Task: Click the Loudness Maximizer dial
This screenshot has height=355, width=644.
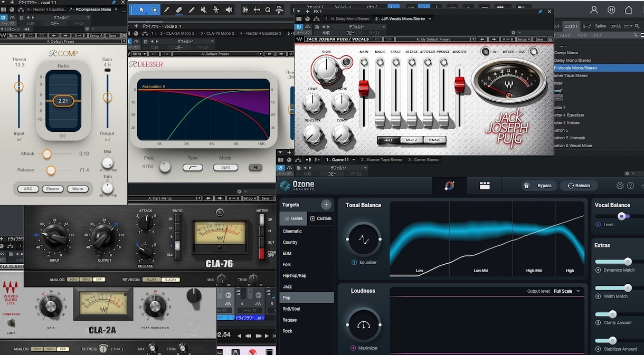Action: pos(364,324)
